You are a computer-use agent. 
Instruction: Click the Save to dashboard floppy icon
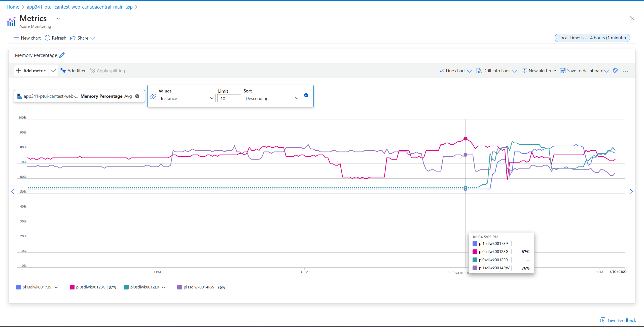click(562, 71)
